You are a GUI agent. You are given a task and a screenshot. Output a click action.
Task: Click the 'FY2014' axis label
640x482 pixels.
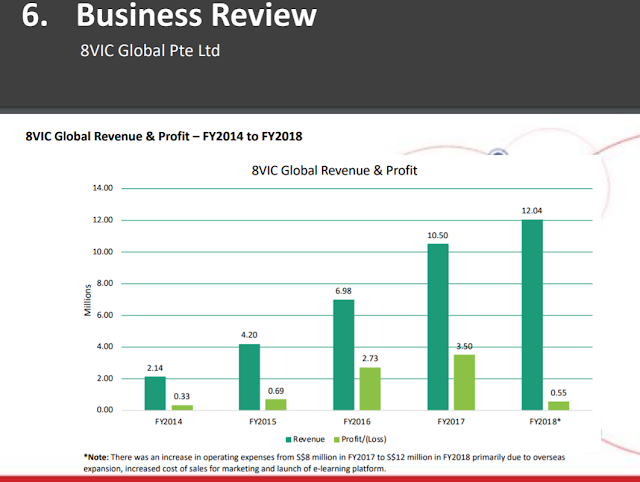(169, 422)
